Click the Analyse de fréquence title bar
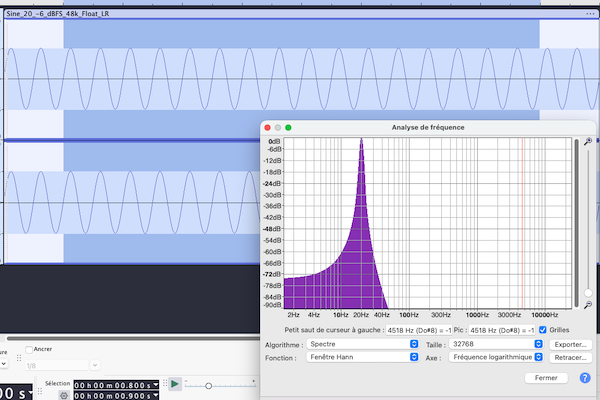Viewport: 600px width, 400px height. [428, 127]
